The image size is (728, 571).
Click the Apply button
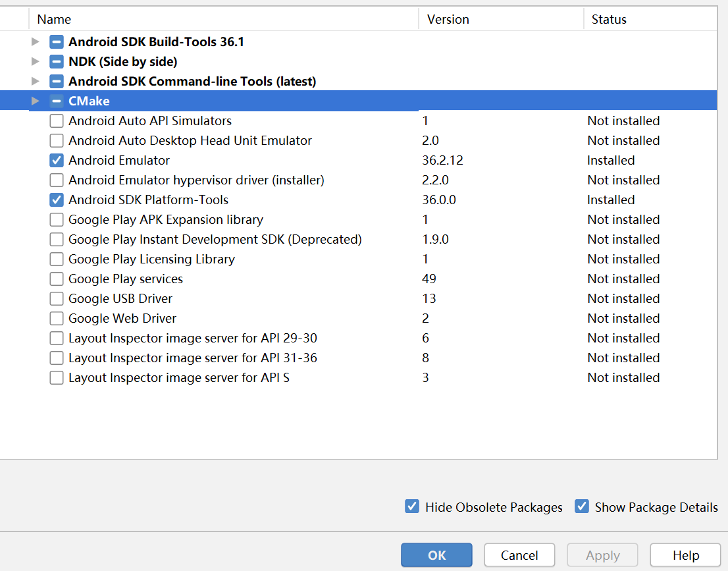[602, 555]
